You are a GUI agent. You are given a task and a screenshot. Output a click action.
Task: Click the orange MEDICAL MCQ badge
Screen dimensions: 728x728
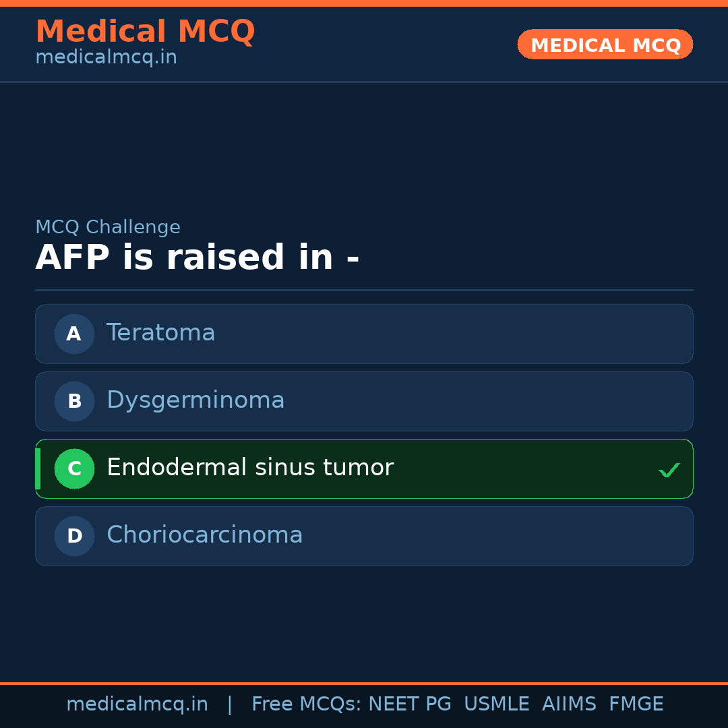(605, 44)
